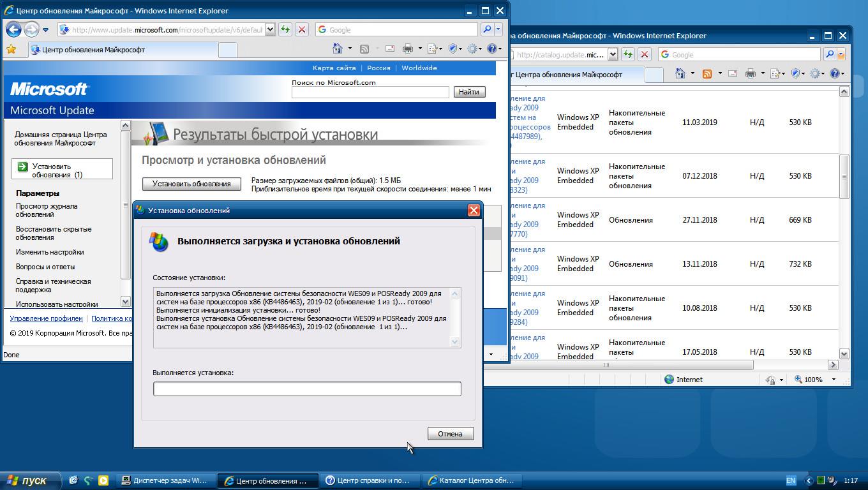
Task: Open Вопросы и ответы link
Action: 45,267
